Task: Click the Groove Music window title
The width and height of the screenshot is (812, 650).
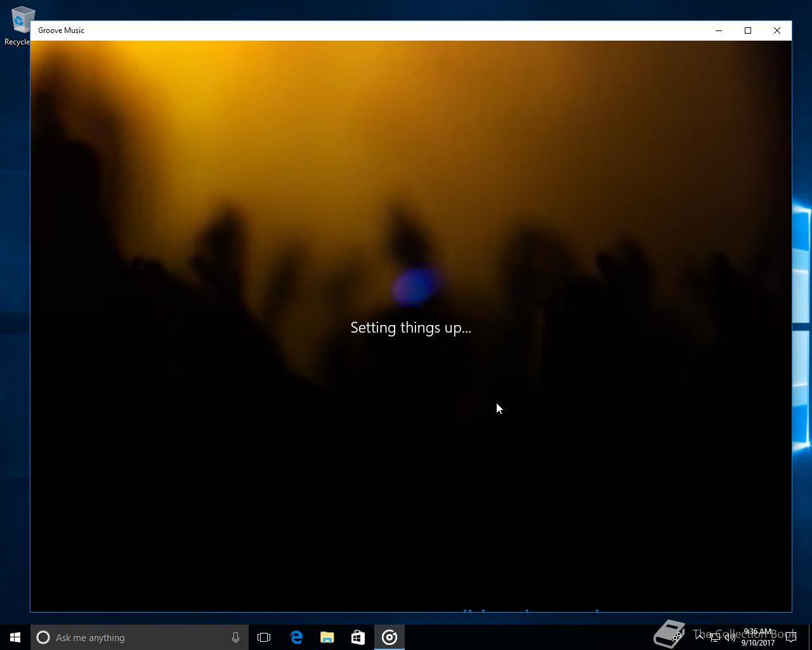Action: coord(61,30)
